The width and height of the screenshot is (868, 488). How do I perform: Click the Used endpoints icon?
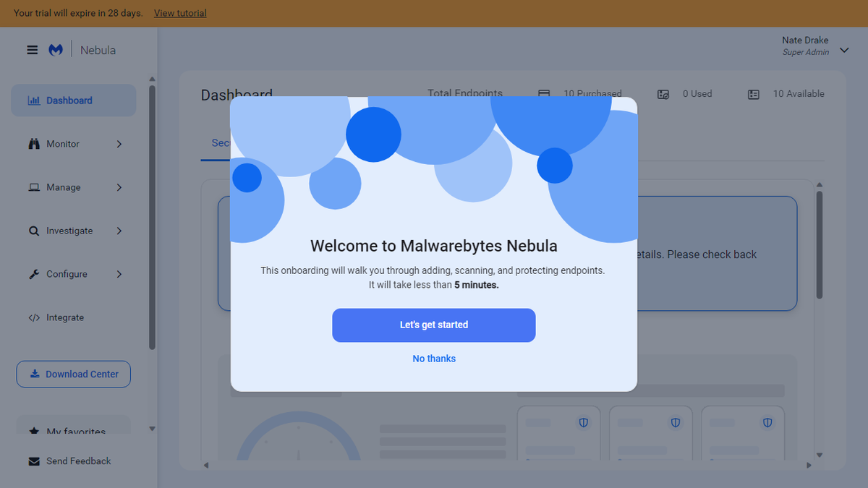[663, 93]
